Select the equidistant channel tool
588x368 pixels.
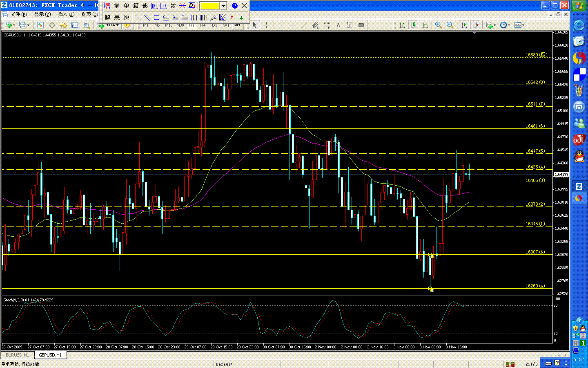coord(315,25)
